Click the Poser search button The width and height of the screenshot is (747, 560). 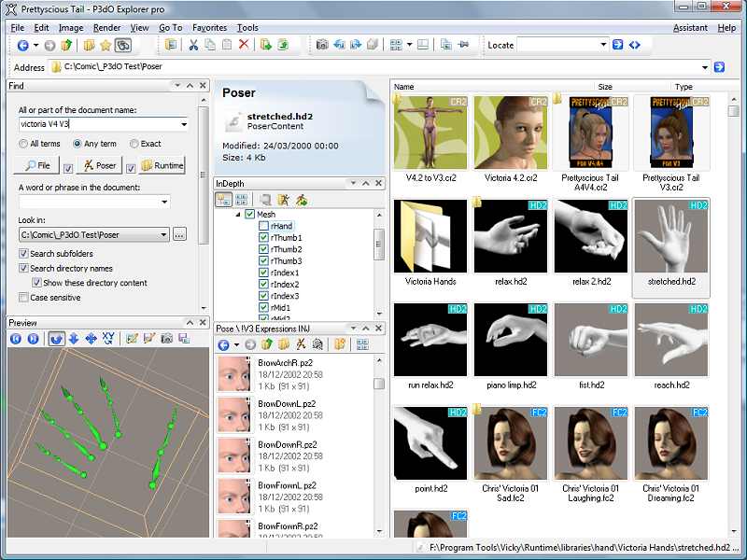pos(99,165)
